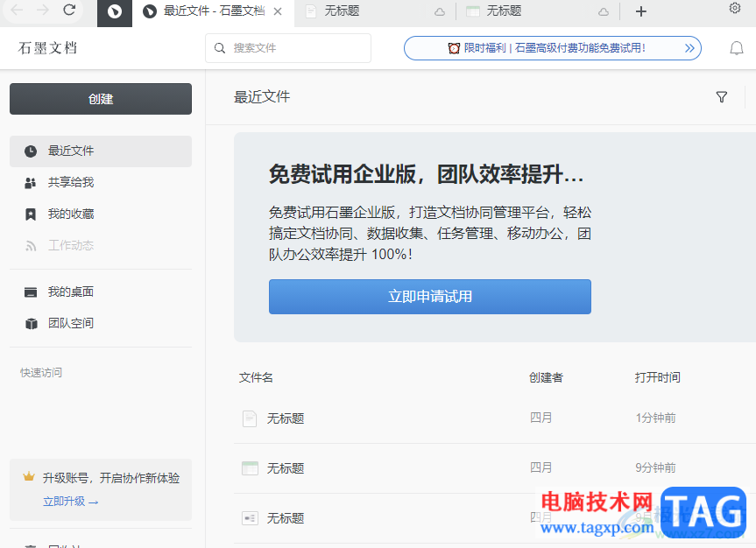
Task: Focus the 搜索文件 search field
Action: tap(288, 48)
